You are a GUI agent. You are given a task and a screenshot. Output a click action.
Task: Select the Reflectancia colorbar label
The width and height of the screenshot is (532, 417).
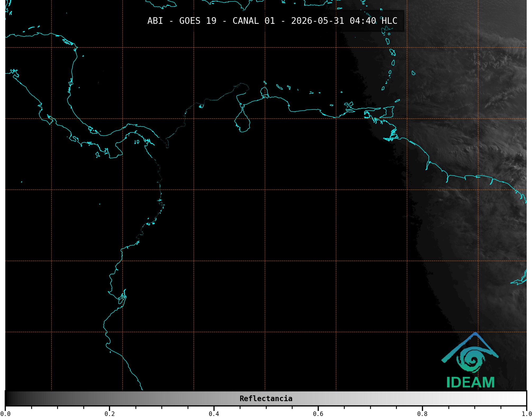point(266,398)
